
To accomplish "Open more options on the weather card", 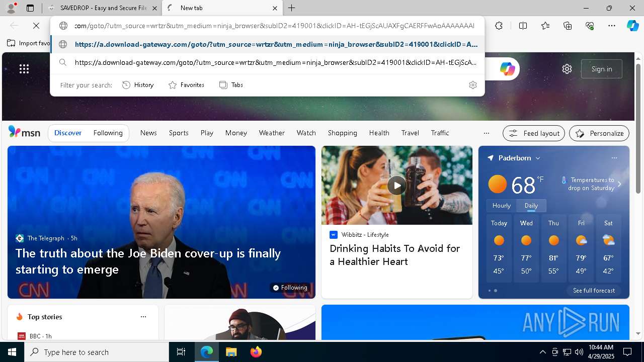I will [614, 158].
